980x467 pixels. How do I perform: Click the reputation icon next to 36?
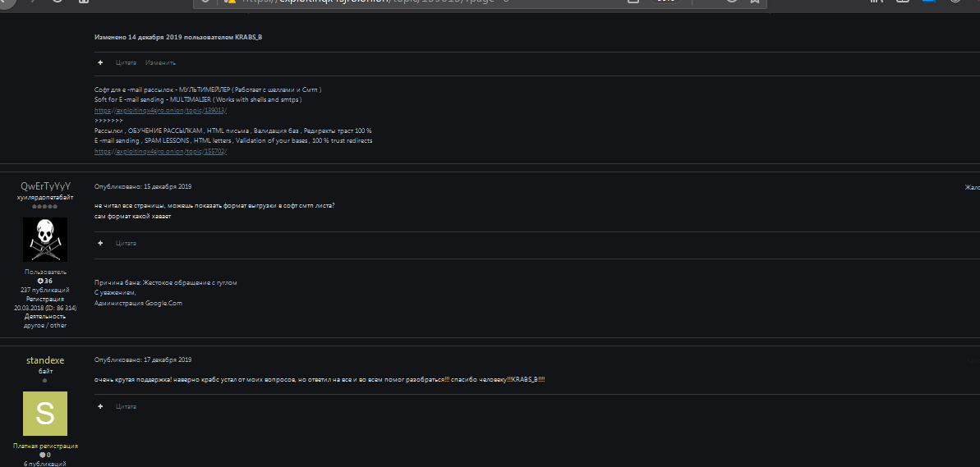click(x=40, y=281)
